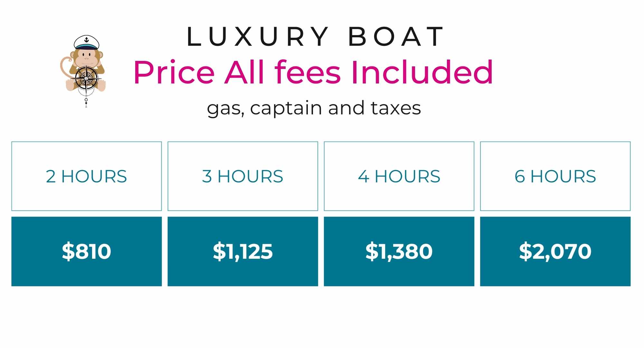Click the word LUXURY in the title

click(258, 37)
